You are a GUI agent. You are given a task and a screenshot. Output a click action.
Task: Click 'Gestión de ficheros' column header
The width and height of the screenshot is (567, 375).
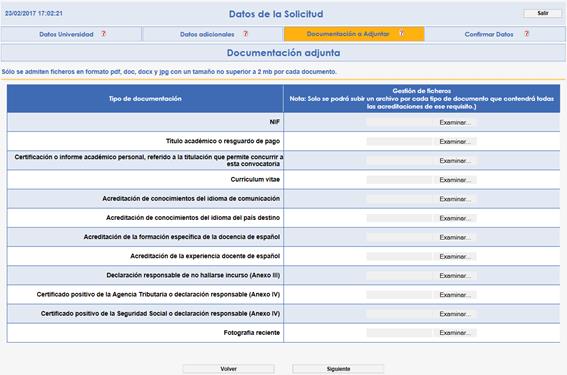coord(422,91)
